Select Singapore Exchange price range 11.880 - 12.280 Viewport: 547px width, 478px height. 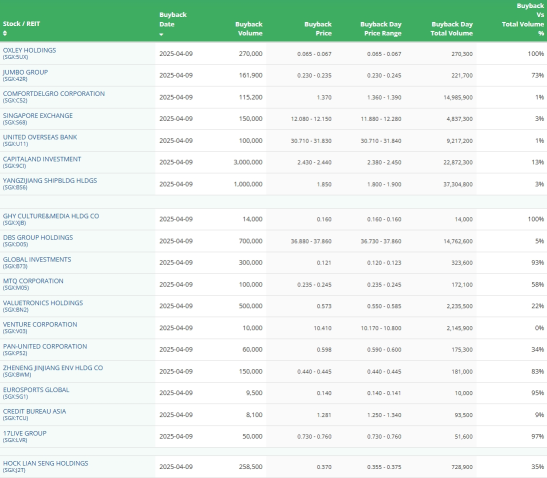pyautogui.click(x=381, y=119)
